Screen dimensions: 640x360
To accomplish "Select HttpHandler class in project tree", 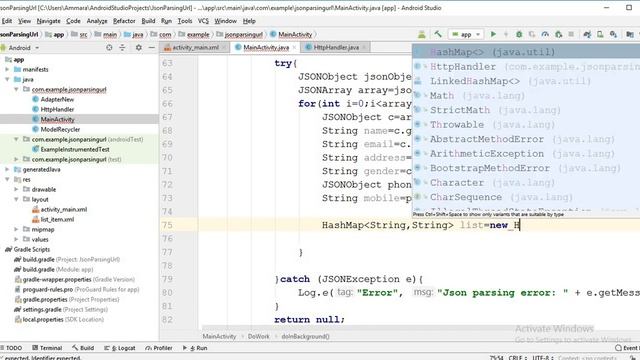I will click(57, 109).
